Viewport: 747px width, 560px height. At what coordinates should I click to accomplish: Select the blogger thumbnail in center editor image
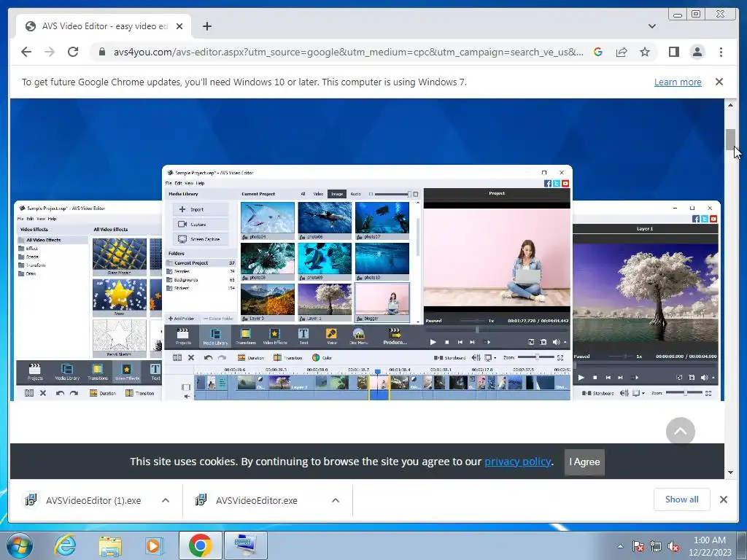pos(382,303)
